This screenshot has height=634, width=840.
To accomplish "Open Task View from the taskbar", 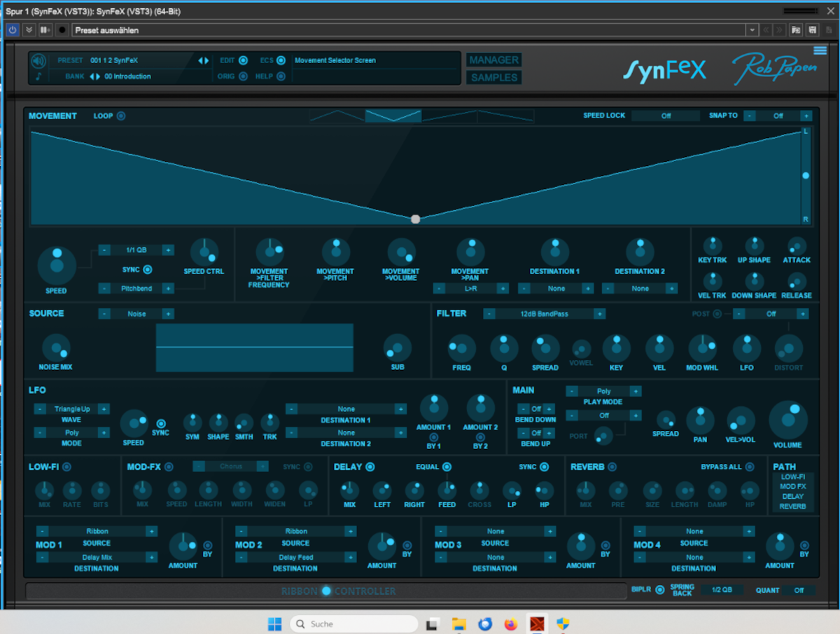I will (x=433, y=623).
